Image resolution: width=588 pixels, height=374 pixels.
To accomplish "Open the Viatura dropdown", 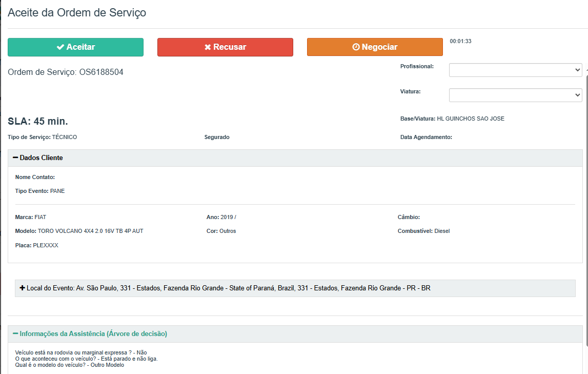I will (x=515, y=95).
